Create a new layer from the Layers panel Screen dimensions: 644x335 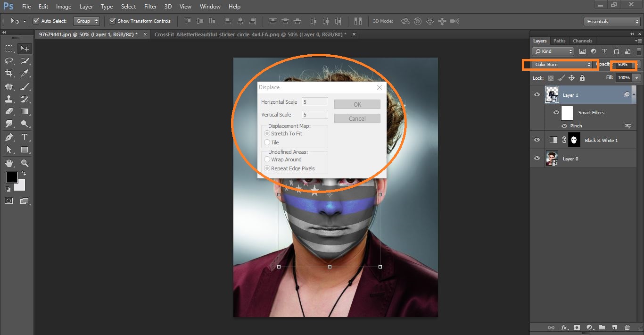click(614, 327)
